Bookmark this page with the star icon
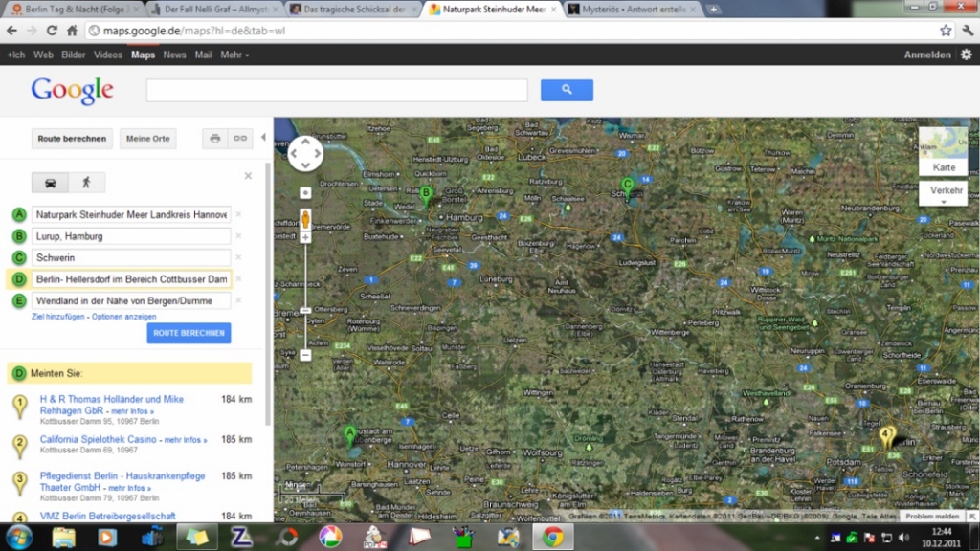The image size is (980, 551). [x=946, y=30]
